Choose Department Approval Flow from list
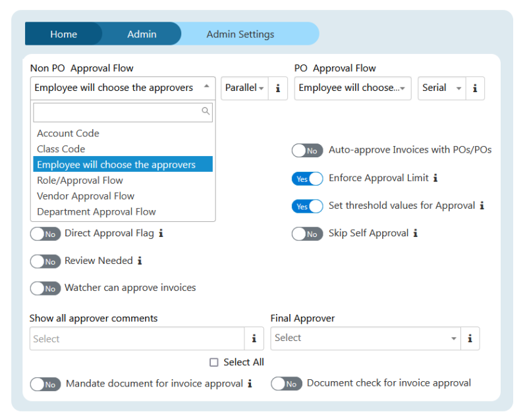 [96, 212]
